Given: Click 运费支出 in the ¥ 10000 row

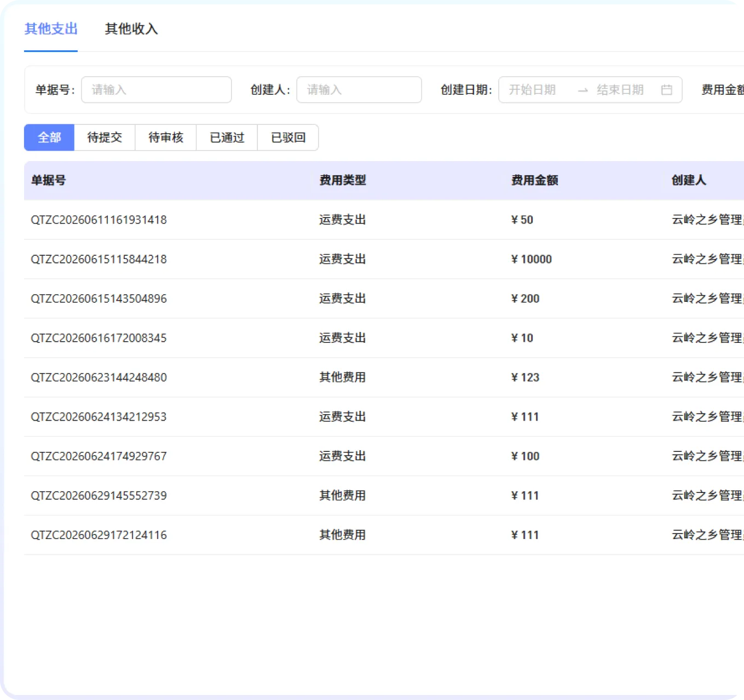Looking at the screenshot, I should tap(343, 259).
